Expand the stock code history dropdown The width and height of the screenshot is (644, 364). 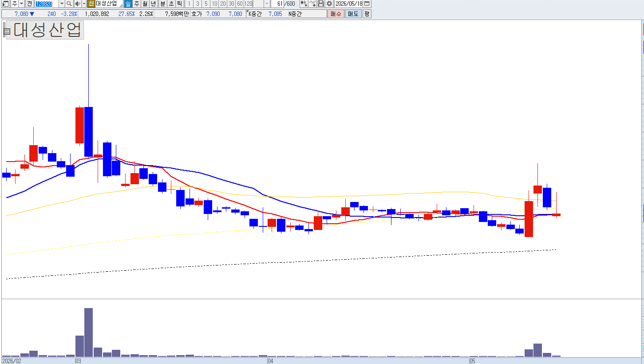click(62, 4)
